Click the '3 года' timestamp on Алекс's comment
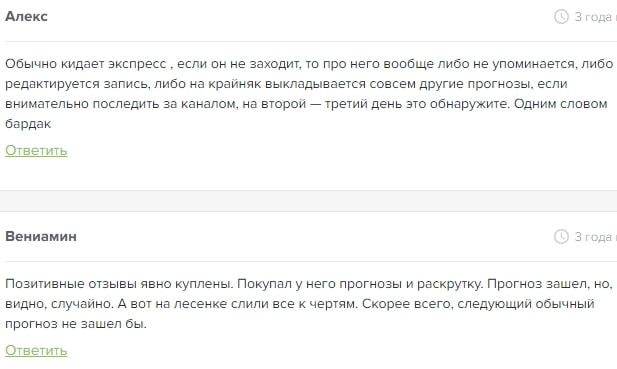Image resolution: width=617 pixels, height=369 pixels. point(595,17)
